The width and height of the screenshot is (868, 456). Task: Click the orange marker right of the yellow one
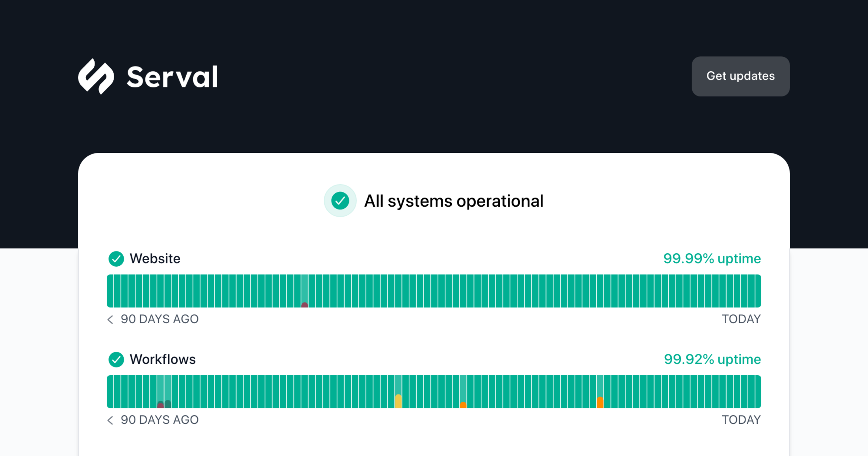(463, 405)
